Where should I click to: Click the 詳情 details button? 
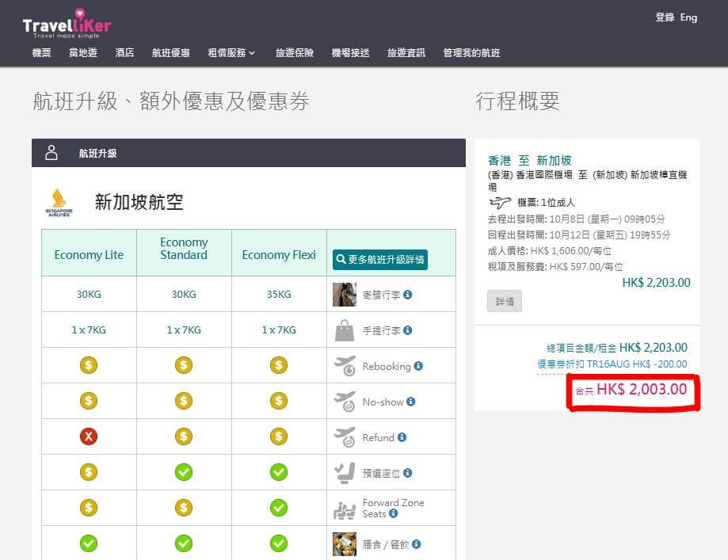(505, 301)
